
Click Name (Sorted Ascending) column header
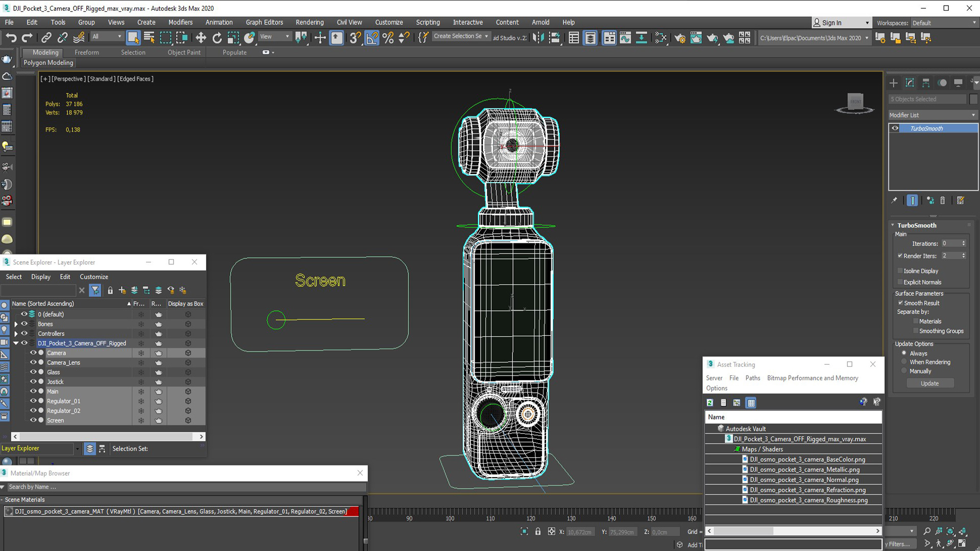(71, 304)
